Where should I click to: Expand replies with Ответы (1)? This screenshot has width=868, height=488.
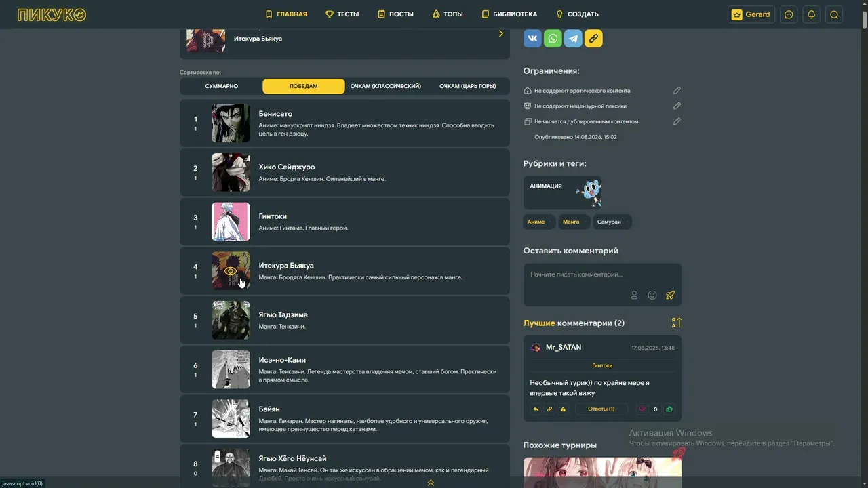click(x=601, y=409)
